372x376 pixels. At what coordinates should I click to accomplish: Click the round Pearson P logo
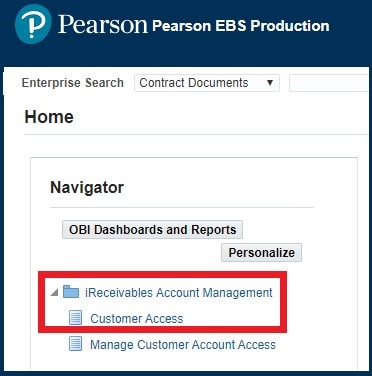(x=33, y=24)
